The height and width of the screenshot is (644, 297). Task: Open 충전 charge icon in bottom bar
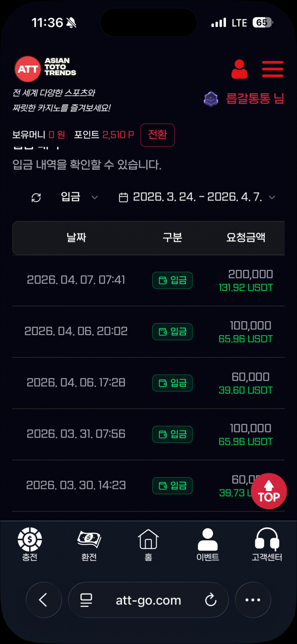coord(30,544)
